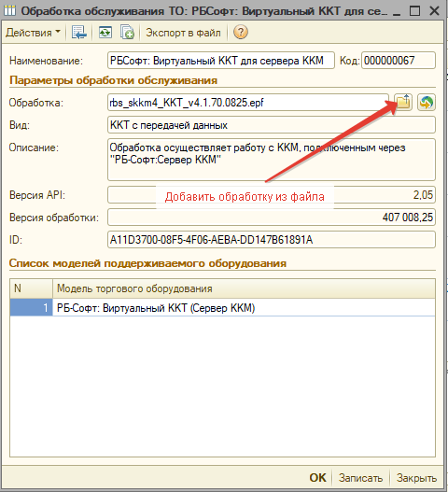Viewport: 448px width, 492px height.
Task: Click the Записать button
Action: 360,478
